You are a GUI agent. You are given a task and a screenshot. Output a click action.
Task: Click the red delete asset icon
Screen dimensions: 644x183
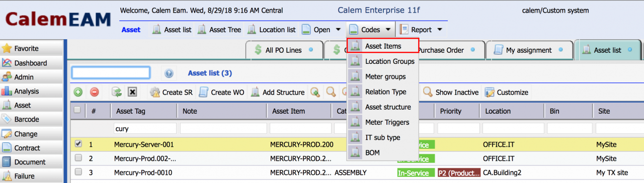tap(94, 92)
